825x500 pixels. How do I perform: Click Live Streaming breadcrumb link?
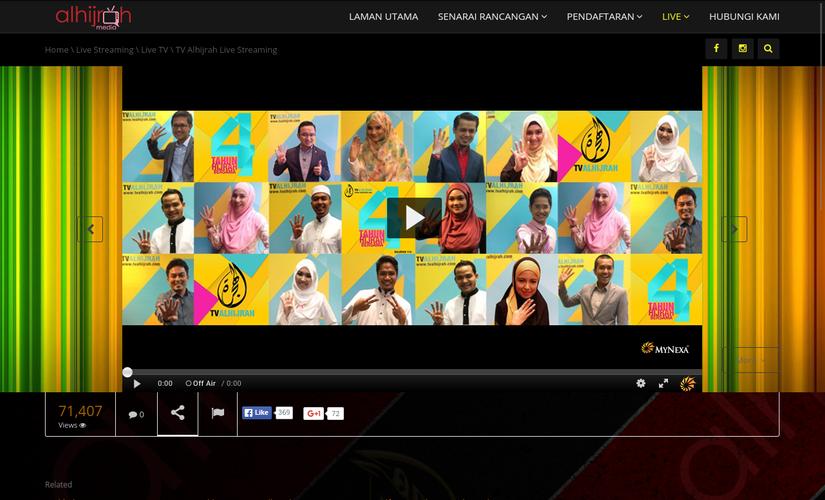tap(105, 49)
